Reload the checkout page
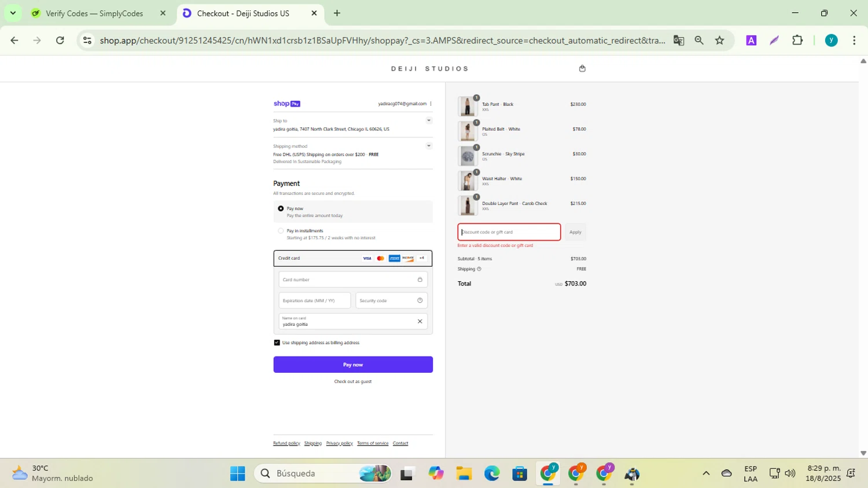Image resolution: width=868 pixels, height=488 pixels. [60, 41]
